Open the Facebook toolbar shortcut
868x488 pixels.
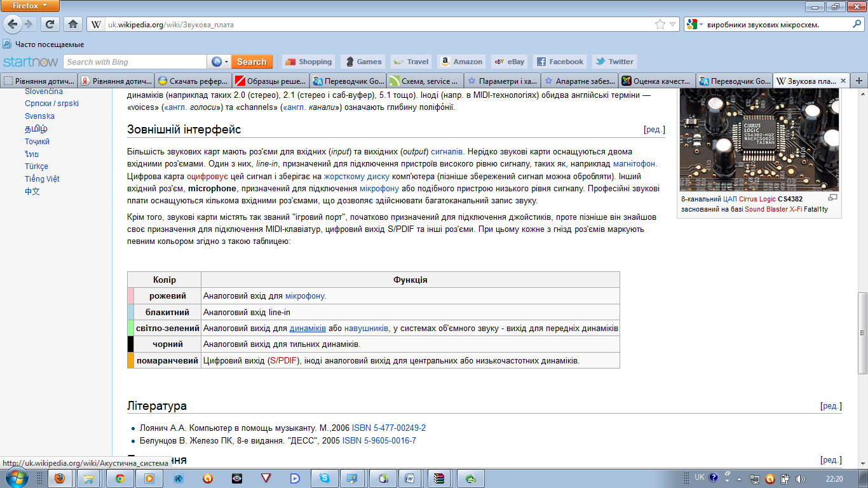coord(560,62)
